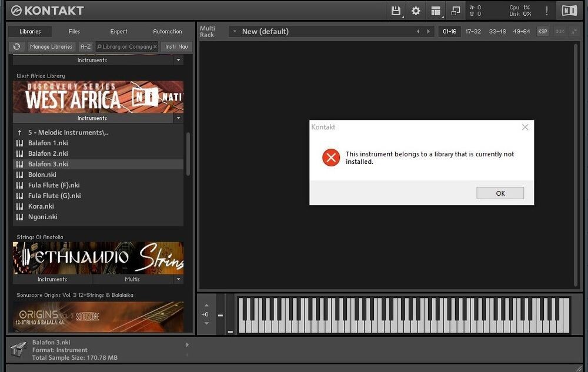Select Kora.nki in the instrument list

coord(41,206)
